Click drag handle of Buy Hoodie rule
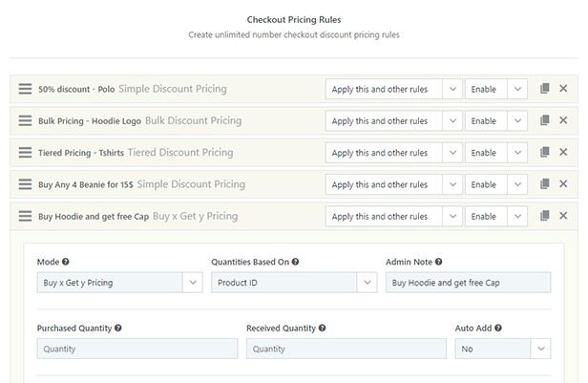The height and width of the screenshot is (383, 588). click(26, 217)
